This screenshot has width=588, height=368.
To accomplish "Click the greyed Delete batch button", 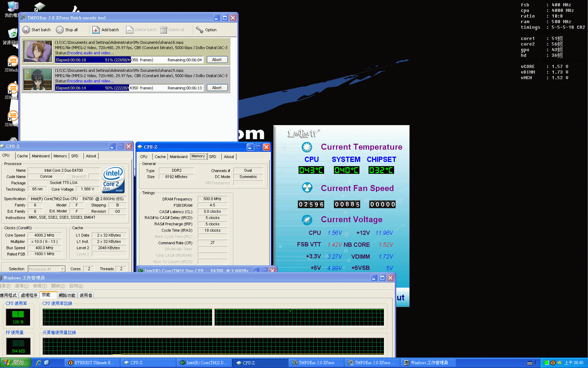I will pos(141,30).
